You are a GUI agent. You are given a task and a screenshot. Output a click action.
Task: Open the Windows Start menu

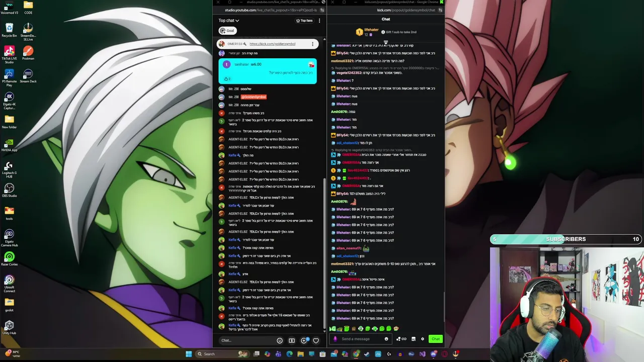point(189,354)
